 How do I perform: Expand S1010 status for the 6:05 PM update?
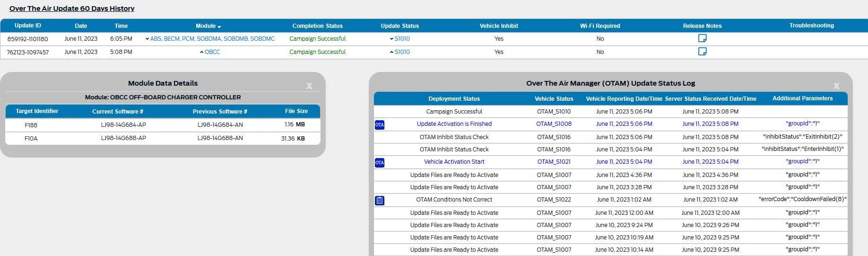391,39
